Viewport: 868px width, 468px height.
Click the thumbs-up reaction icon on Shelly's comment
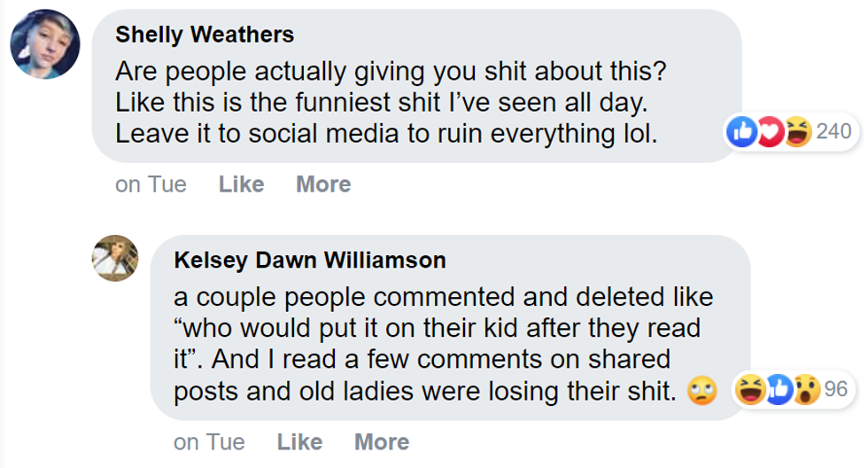tap(738, 133)
